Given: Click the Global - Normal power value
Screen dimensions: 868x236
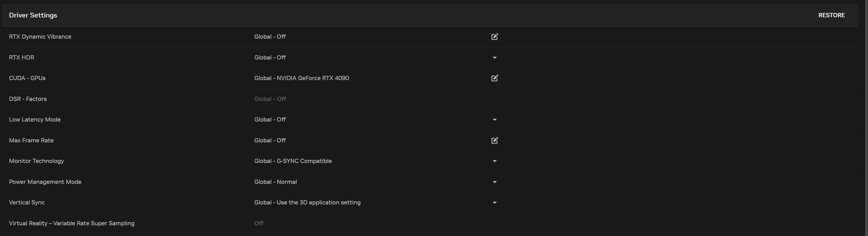Looking at the screenshot, I should click(x=275, y=182).
